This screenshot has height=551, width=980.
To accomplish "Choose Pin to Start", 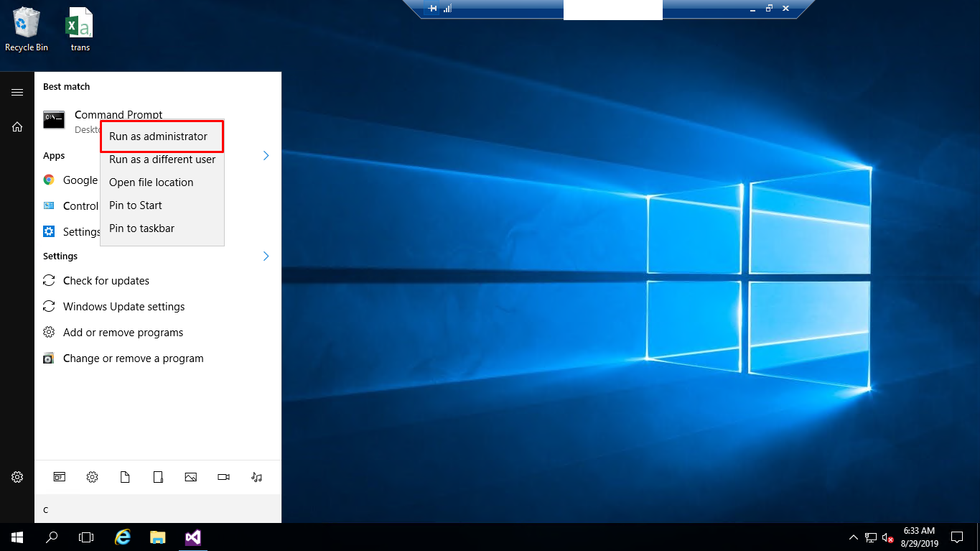I will pyautogui.click(x=162, y=205).
